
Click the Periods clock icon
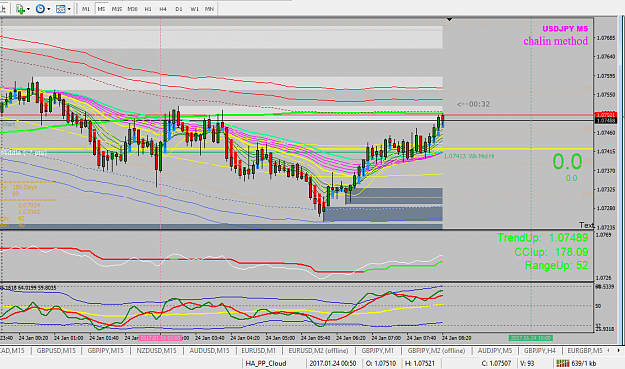click(x=40, y=9)
